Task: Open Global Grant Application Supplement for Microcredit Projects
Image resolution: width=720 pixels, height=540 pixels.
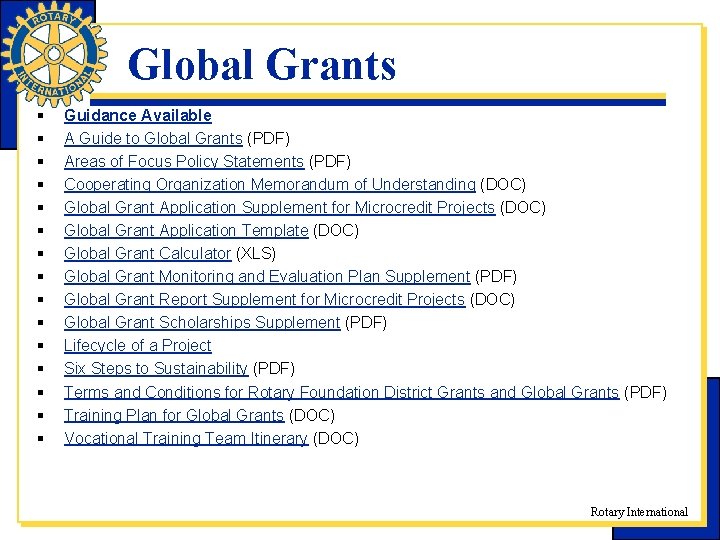Action: click(x=280, y=207)
